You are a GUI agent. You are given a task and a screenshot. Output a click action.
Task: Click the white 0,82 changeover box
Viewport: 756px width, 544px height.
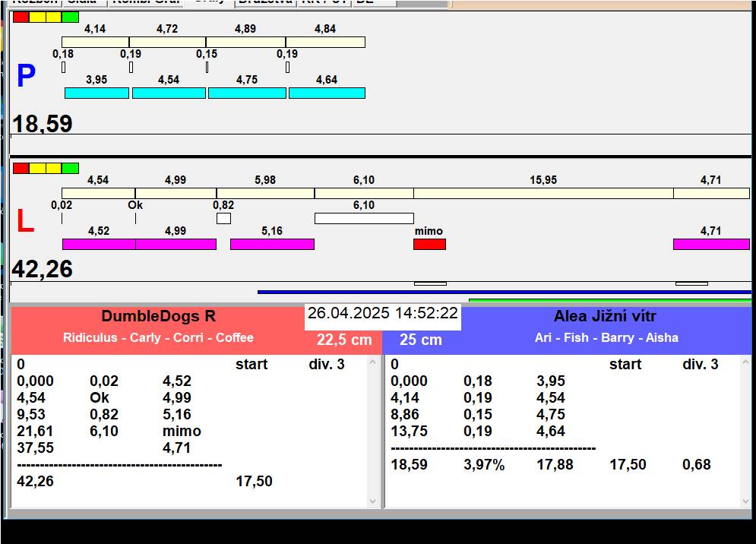click(x=223, y=218)
